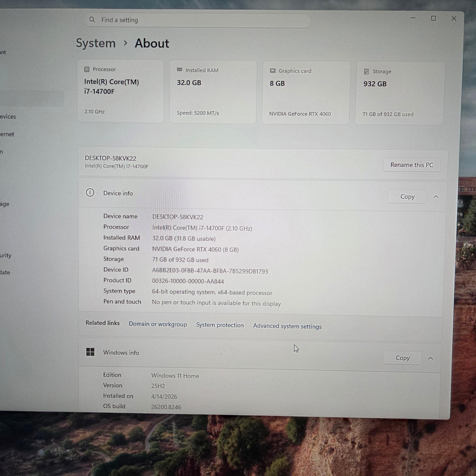Click '2.10 GHz' on the Processor card
This screenshot has width=476, height=476.
(94, 112)
